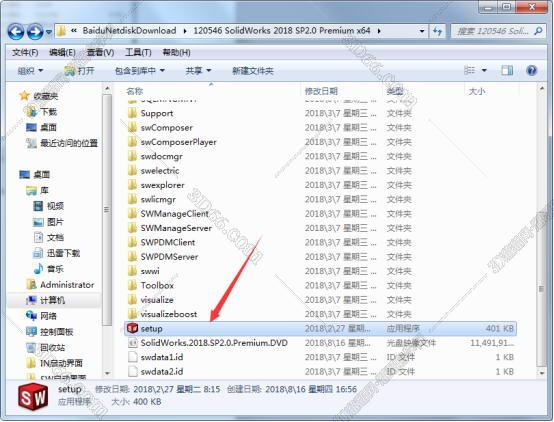Select 最近访问的位置 in navigation pane

69,143
